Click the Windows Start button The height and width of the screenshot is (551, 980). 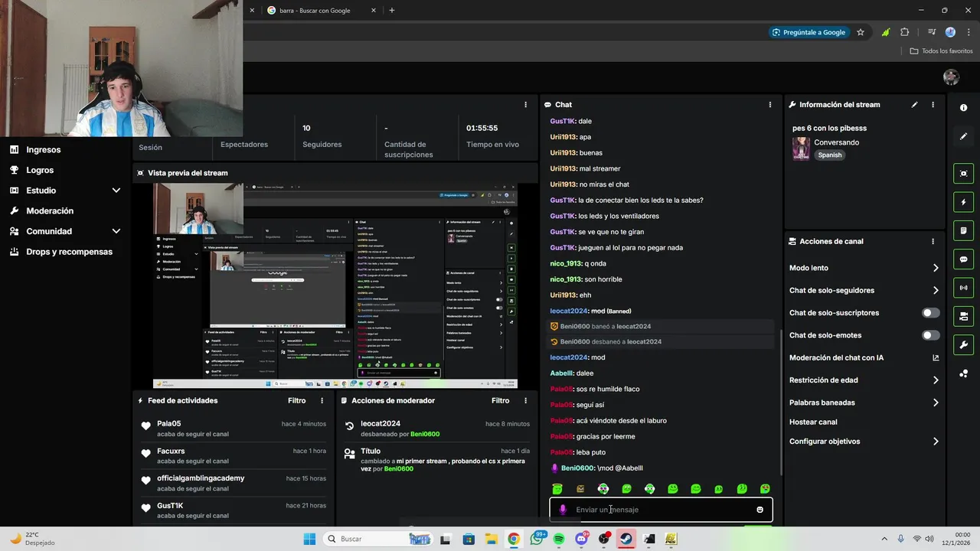pyautogui.click(x=309, y=539)
